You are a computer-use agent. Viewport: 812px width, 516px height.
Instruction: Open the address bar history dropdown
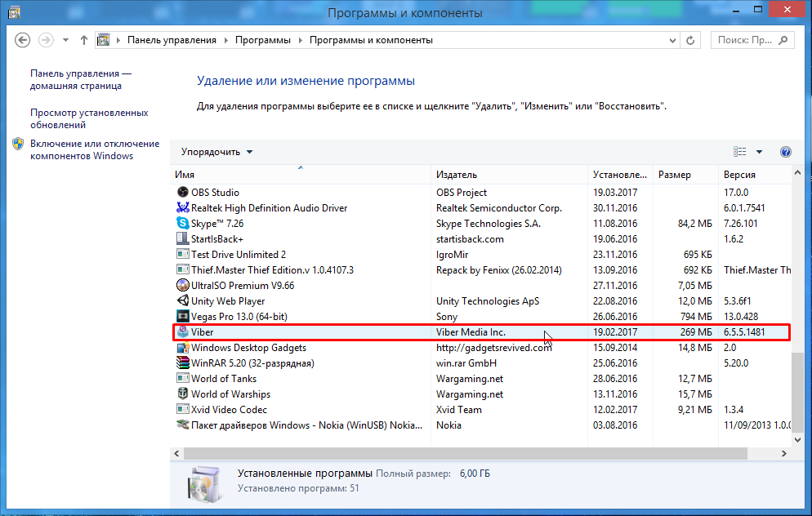(x=672, y=40)
